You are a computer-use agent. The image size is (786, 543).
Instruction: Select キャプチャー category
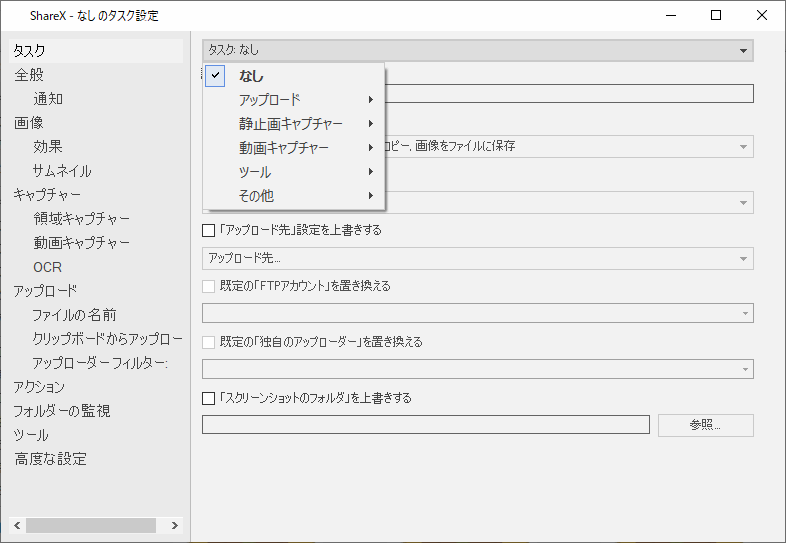[x=47, y=195]
